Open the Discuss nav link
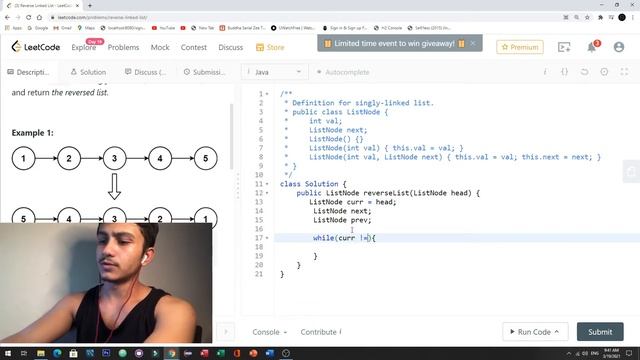Image resolution: width=640 pixels, height=360 pixels. point(231,47)
